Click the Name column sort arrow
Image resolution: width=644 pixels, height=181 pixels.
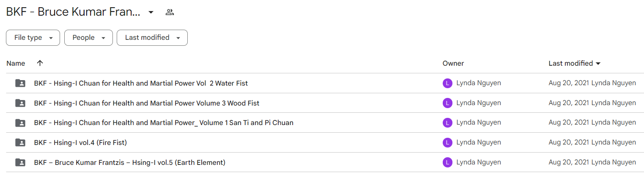40,63
